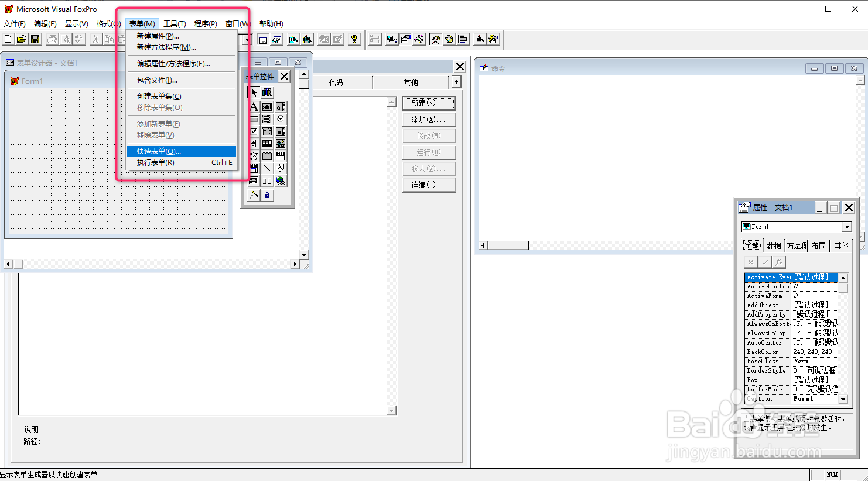Image resolution: width=868 pixels, height=481 pixels.
Task: Select the Line control tool
Action: (267, 168)
